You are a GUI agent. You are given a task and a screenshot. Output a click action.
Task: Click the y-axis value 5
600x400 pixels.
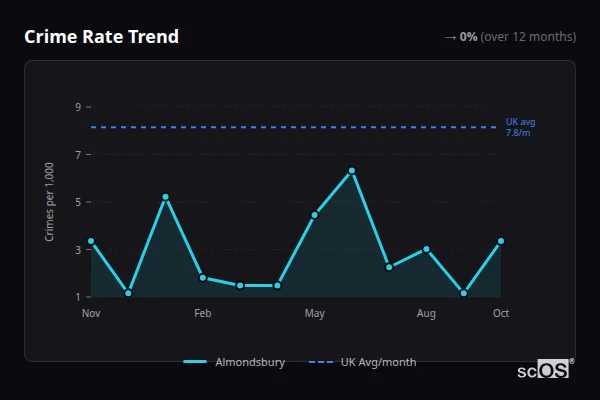pos(78,202)
